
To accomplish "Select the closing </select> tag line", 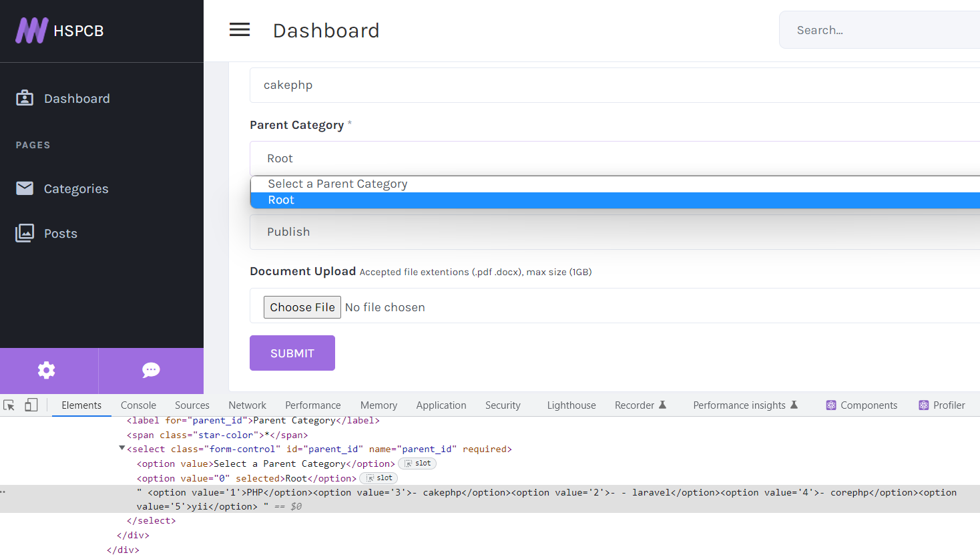I will 152,521.
